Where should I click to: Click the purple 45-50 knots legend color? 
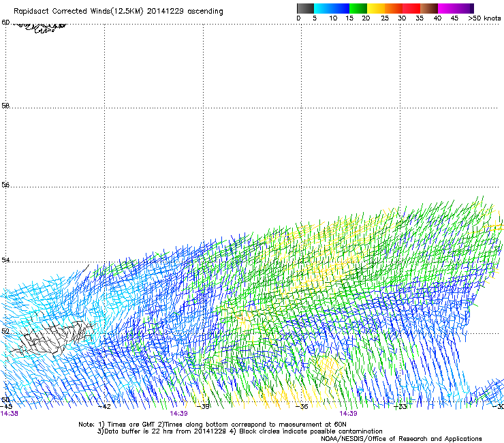coord(464,8)
